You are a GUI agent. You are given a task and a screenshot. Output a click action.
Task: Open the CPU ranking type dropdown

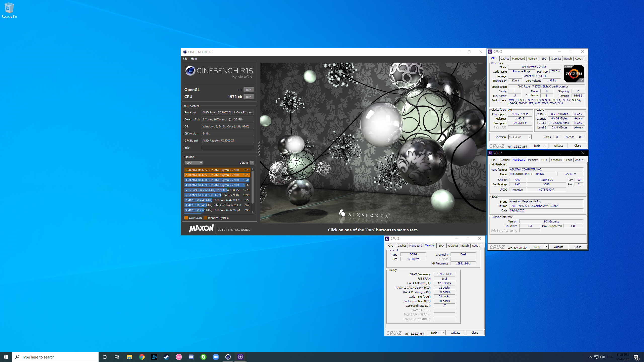(x=194, y=163)
